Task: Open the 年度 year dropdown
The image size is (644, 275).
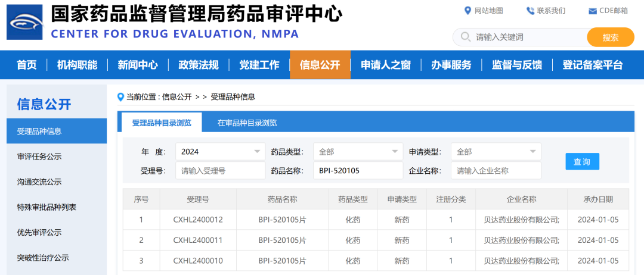Action: (x=220, y=152)
